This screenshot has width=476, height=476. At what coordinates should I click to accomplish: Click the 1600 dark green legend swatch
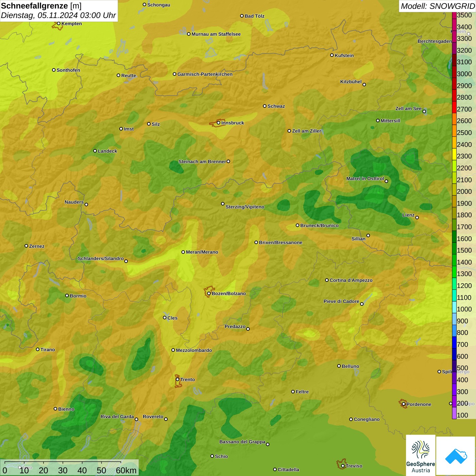[454, 237]
